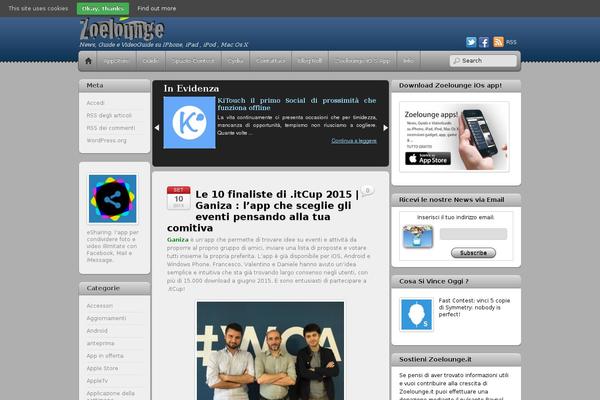Screen dimensions: 600x400
Task: Open the Cydia menu item
Action: [235, 61]
